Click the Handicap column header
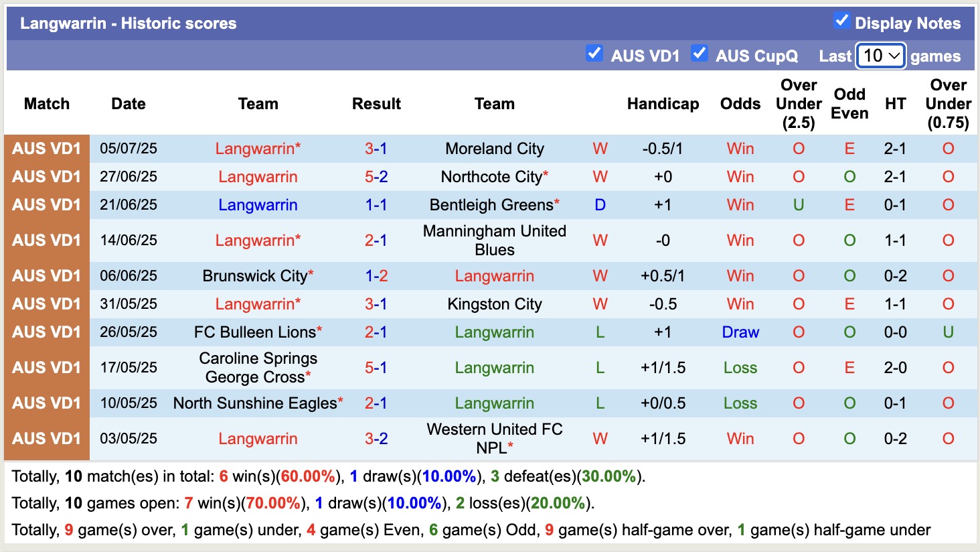This screenshot has width=980, height=552. (x=663, y=104)
